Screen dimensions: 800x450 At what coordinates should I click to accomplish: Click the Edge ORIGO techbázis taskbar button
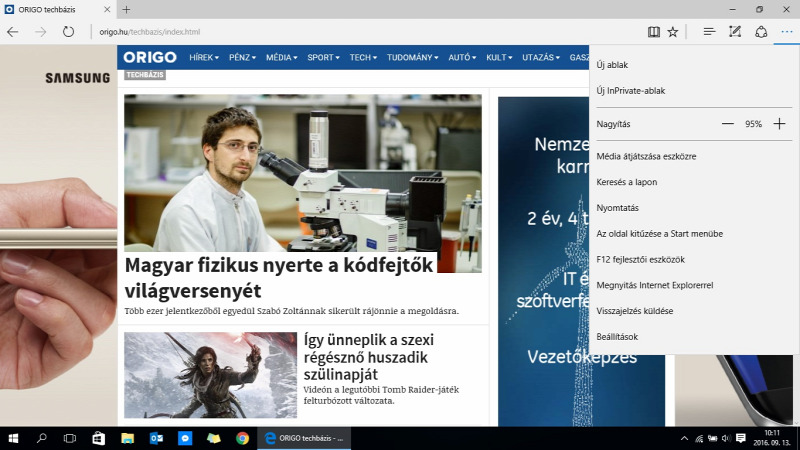[x=304, y=438]
